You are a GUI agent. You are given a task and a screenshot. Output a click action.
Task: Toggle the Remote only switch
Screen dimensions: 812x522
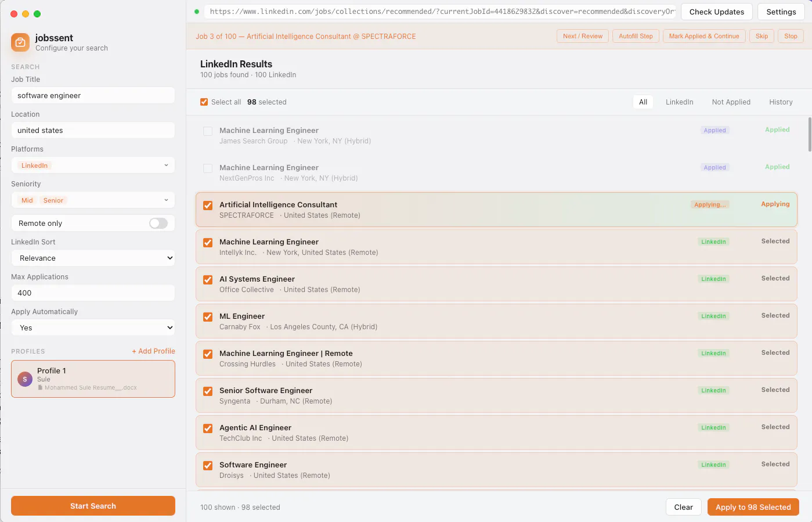click(158, 223)
